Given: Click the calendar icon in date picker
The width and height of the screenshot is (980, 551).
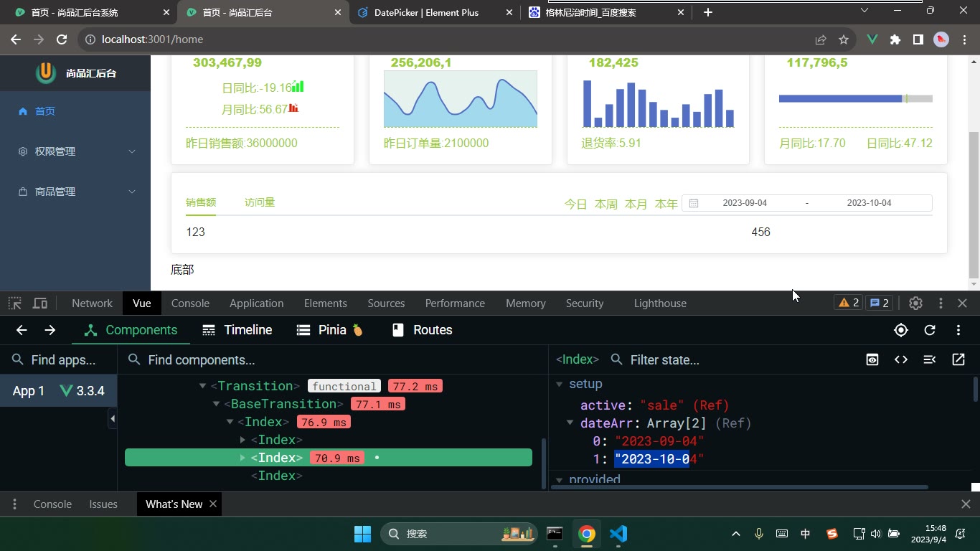Looking at the screenshot, I should pyautogui.click(x=694, y=203).
